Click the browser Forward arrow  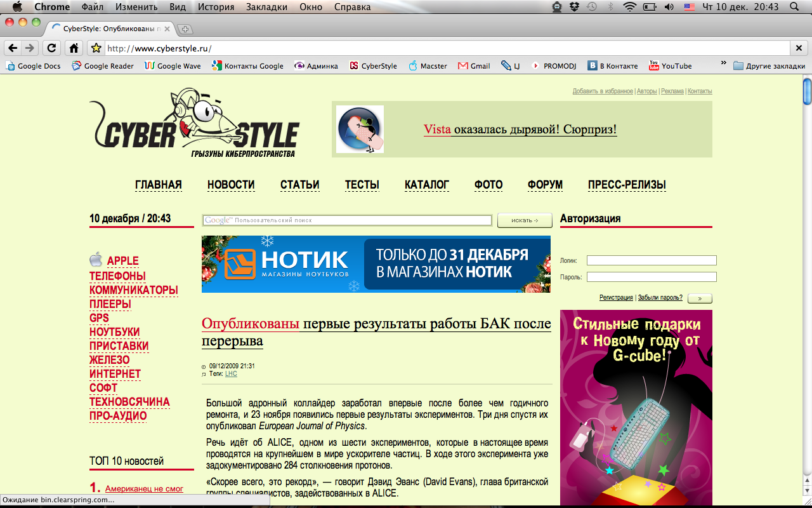click(x=29, y=48)
